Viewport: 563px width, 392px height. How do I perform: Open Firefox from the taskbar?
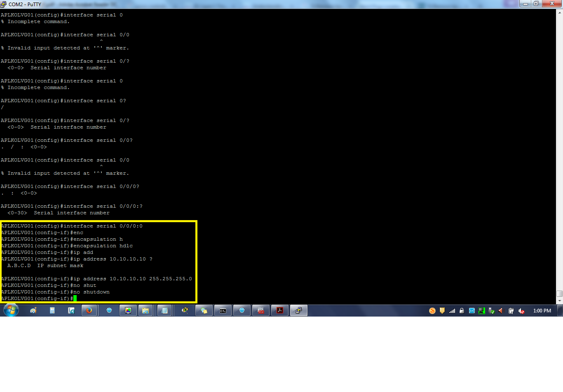pyautogui.click(x=89, y=310)
